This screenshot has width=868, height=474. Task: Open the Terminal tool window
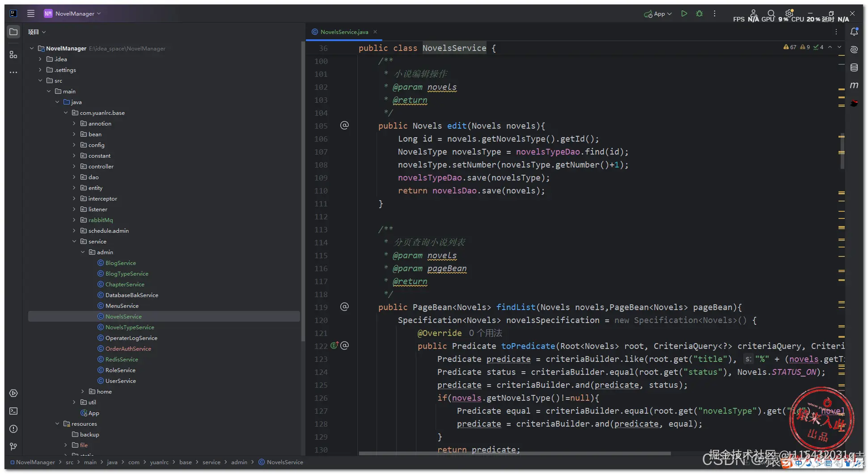coord(13,411)
